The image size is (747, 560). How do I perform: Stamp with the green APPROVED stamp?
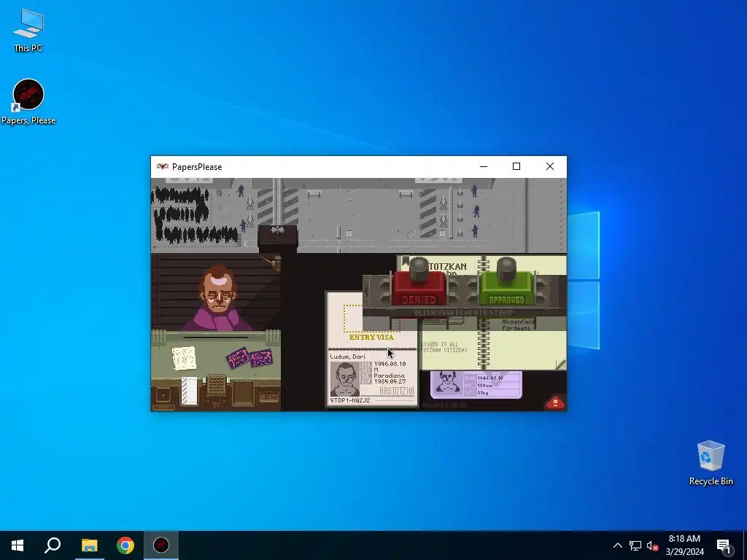click(x=506, y=287)
